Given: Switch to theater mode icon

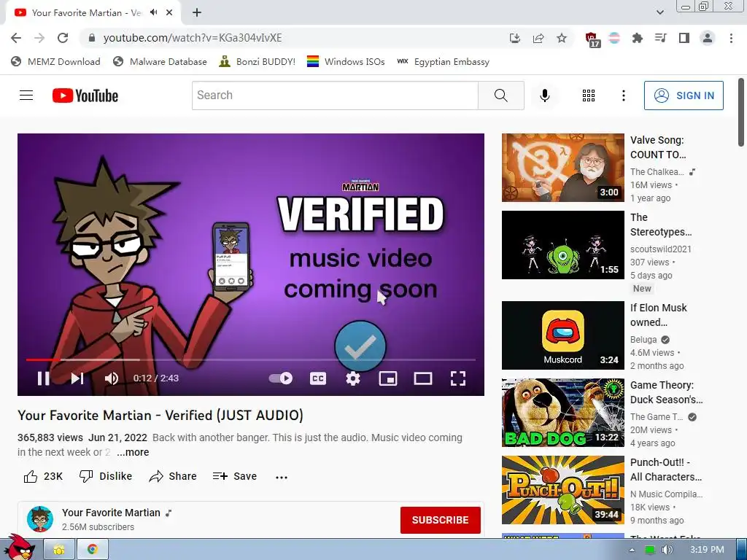Looking at the screenshot, I should pyautogui.click(x=423, y=378).
